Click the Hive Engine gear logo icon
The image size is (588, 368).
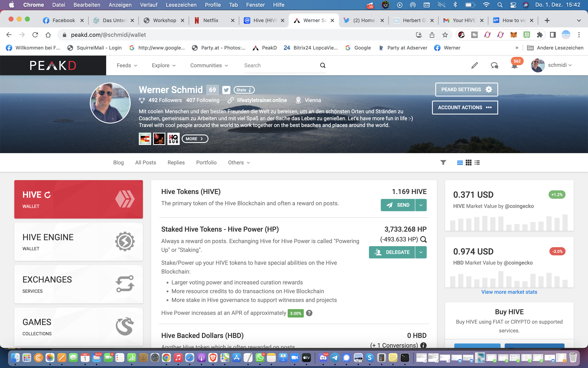(125, 241)
